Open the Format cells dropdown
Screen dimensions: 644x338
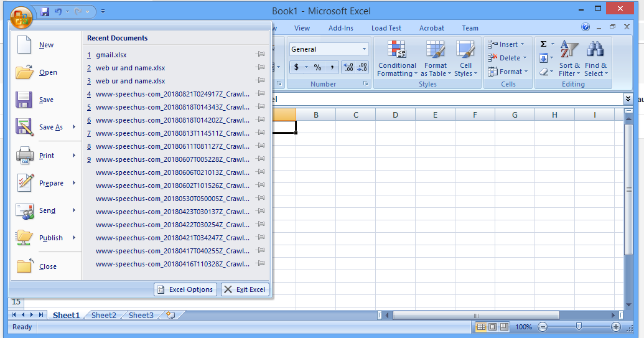508,72
